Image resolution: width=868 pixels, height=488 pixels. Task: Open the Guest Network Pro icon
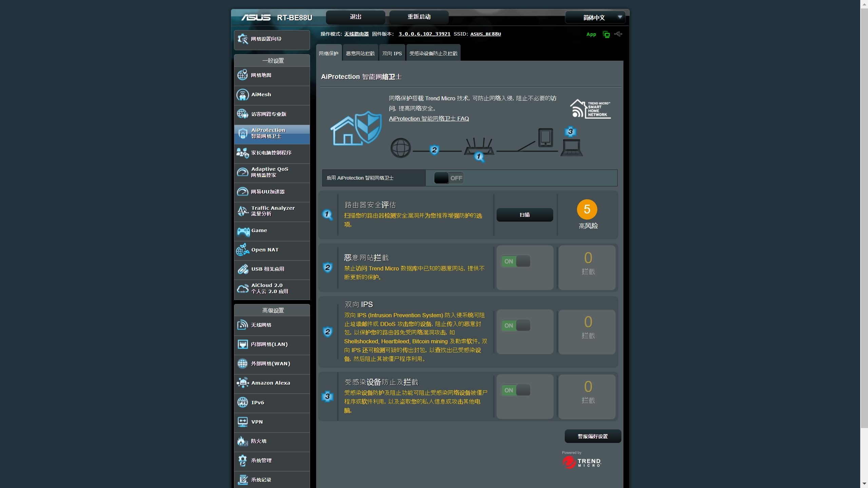tap(243, 114)
